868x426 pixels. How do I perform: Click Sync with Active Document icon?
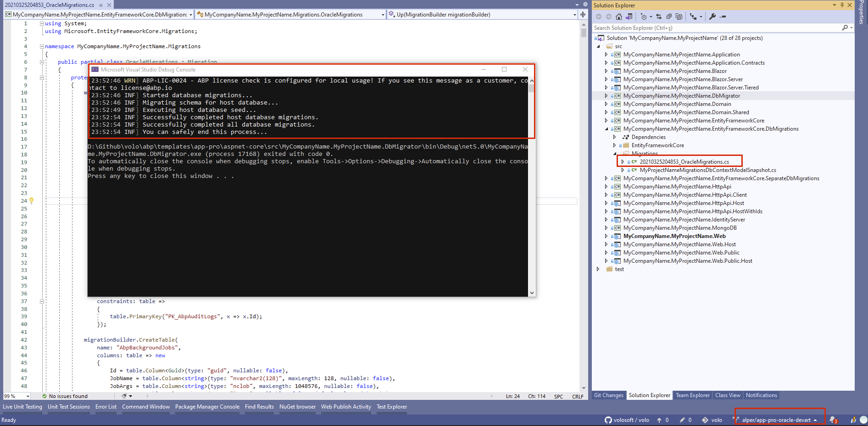659,17
